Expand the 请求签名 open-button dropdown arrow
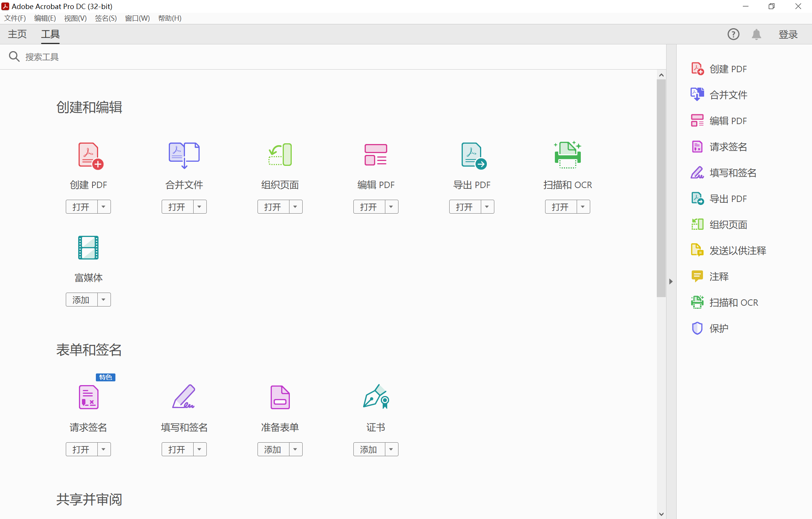 (x=104, y=449)
